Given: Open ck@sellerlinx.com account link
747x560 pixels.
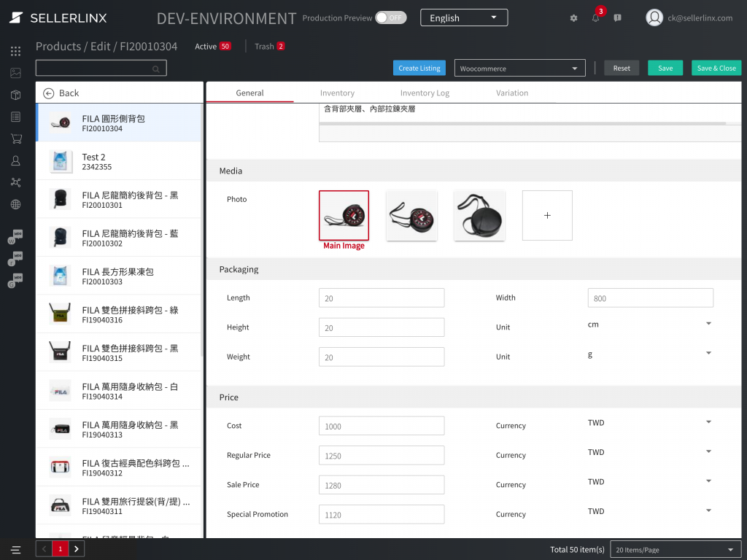Looking at the screenshot, I should 700,18.
